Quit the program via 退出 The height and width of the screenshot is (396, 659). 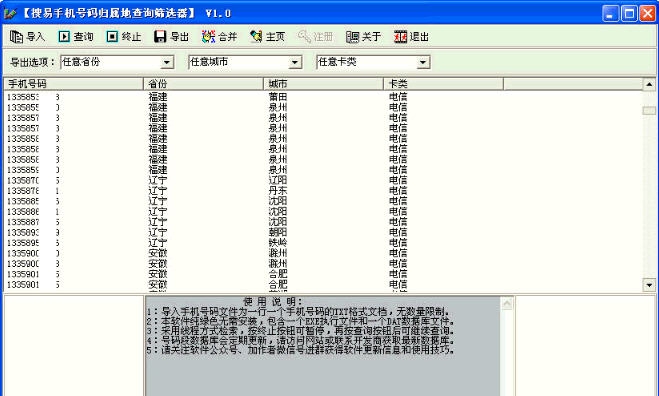click(411, 37)
